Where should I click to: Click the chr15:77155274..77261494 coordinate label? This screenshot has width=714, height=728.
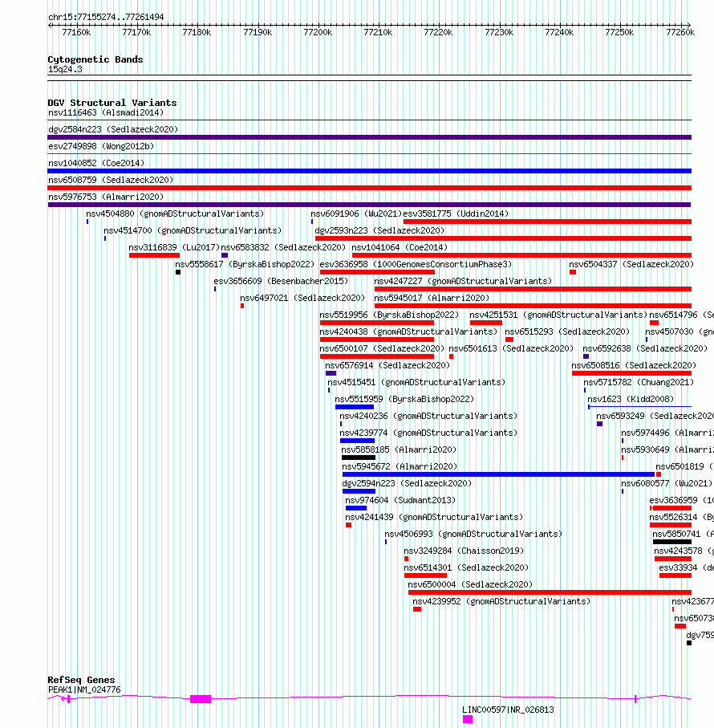coord(106,17)
